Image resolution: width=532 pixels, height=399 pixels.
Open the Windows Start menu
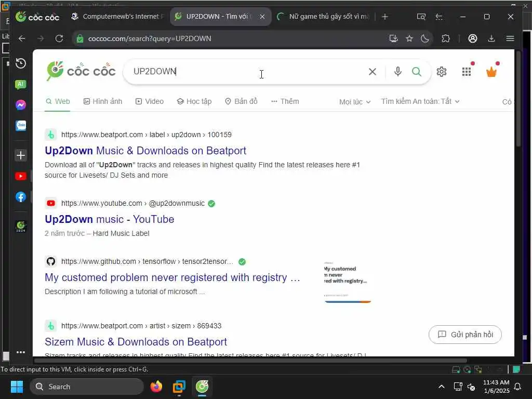pyautogui.click(x=17, y=387)
